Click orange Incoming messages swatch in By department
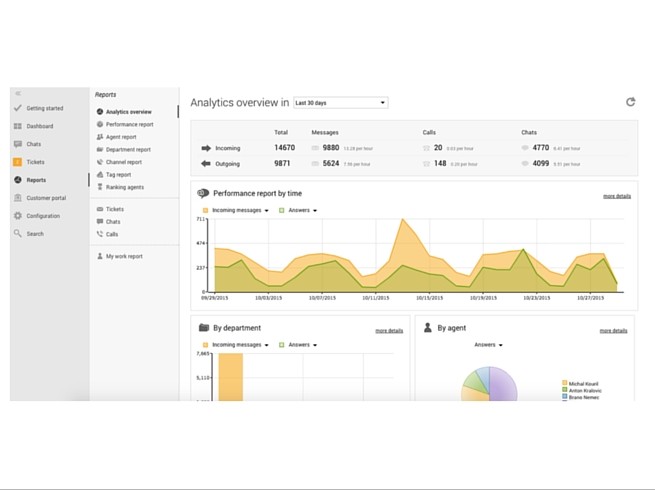The width and height of the screenshot is (655, 490). click(205, 345)
